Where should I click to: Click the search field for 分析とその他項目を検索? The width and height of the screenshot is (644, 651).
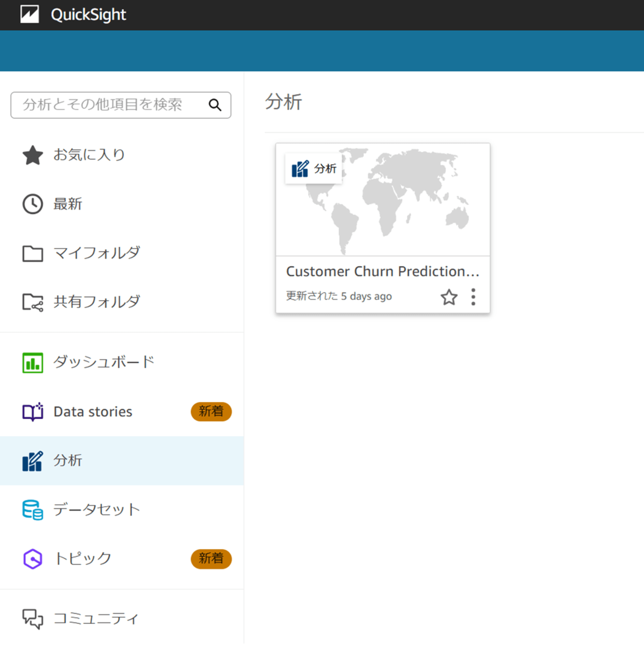click(x=121, y=105)
